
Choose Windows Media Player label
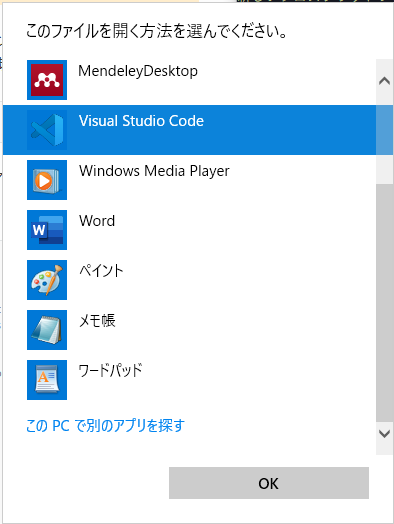click(154, 171)
